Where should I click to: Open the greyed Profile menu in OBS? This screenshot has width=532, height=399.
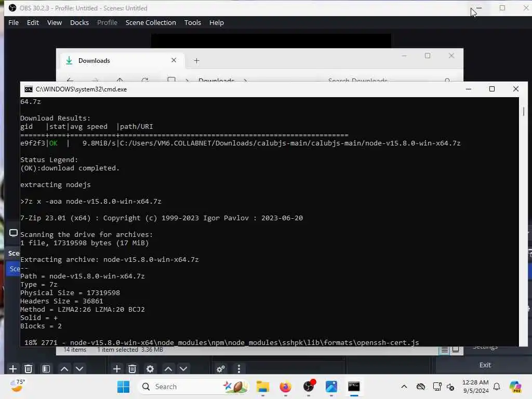pyautogui.click(x=107, y=22)
